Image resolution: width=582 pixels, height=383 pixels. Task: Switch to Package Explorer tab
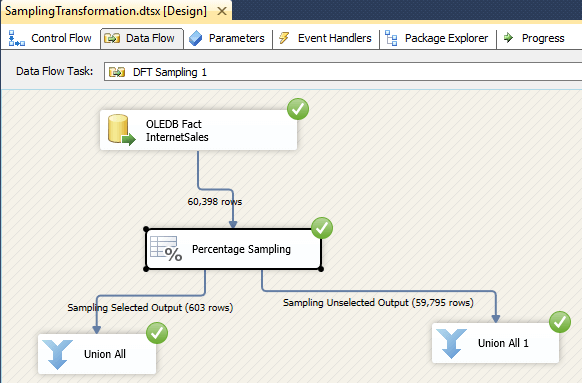click(437, 38)
